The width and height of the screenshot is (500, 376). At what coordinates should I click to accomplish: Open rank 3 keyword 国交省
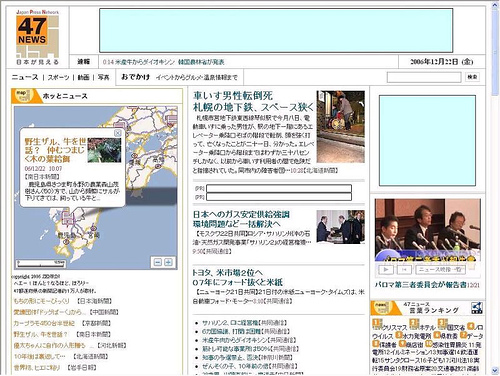click(456, 327)
